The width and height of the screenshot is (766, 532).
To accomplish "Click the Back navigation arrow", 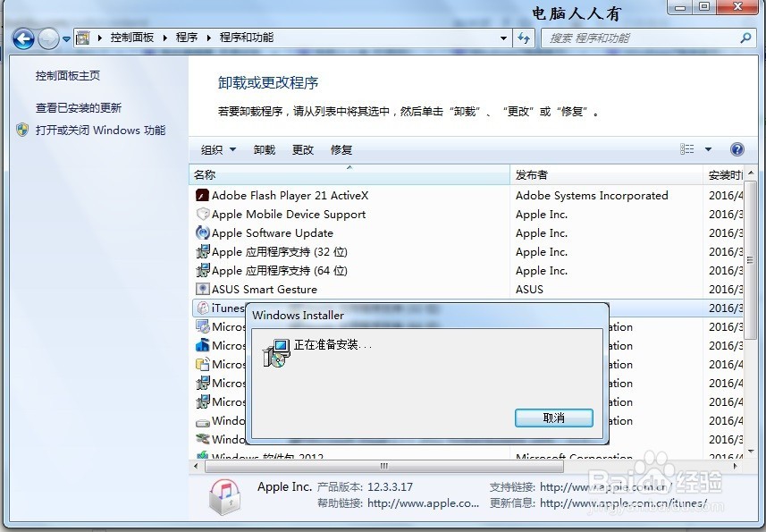I will [x=23, y=38].
